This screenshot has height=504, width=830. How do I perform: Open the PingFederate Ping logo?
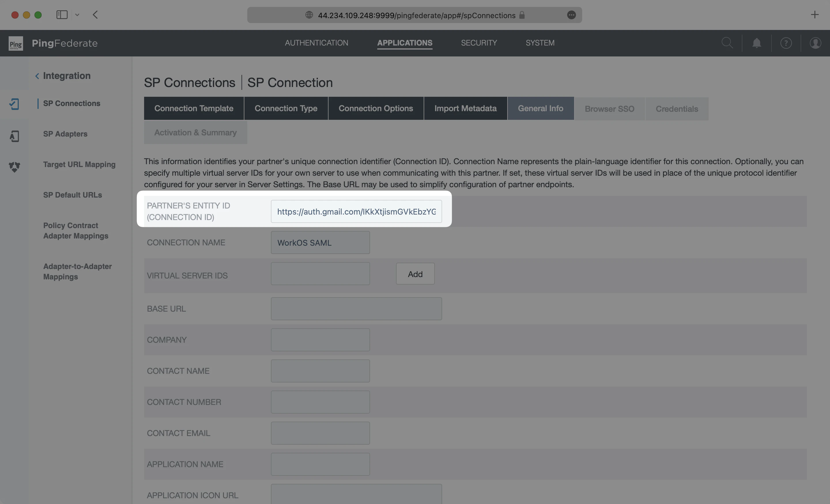click(16, 43)
